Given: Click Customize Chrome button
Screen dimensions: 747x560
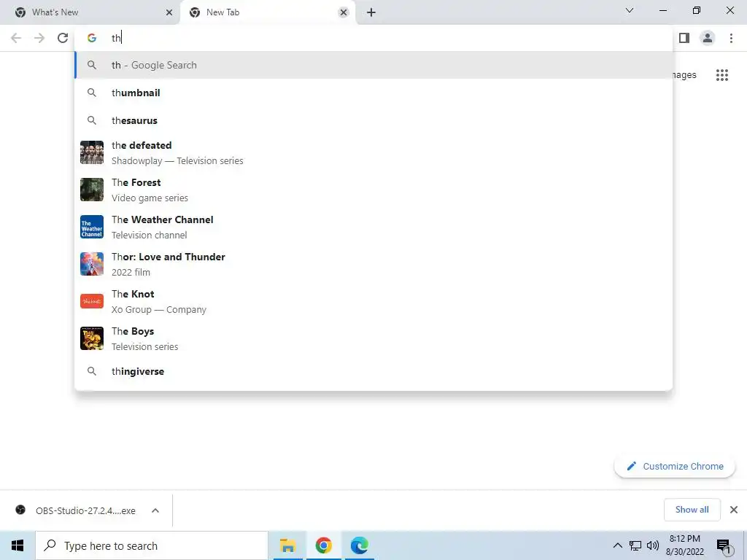Looking at the screenshot, I should point(675,466).
